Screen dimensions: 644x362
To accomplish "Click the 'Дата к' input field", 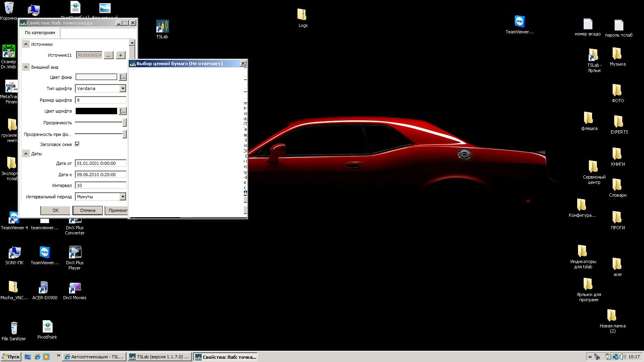I will point(101,175).
